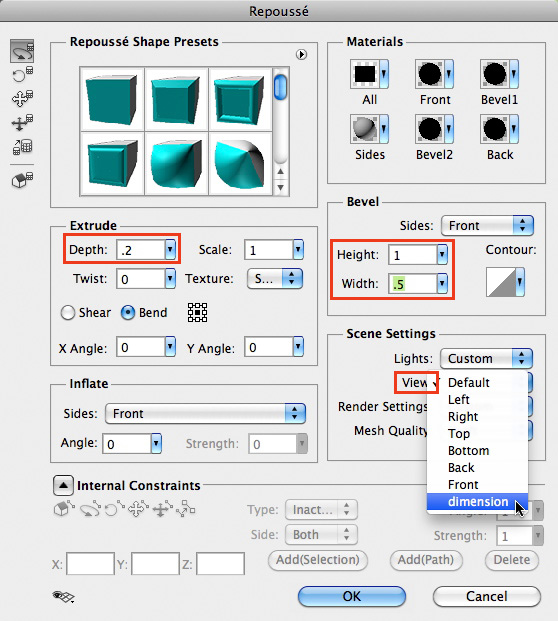This screenshot has height=621, width=558.
Task: Click the Inflate Angle input field
Action: [x=127, y=444]
